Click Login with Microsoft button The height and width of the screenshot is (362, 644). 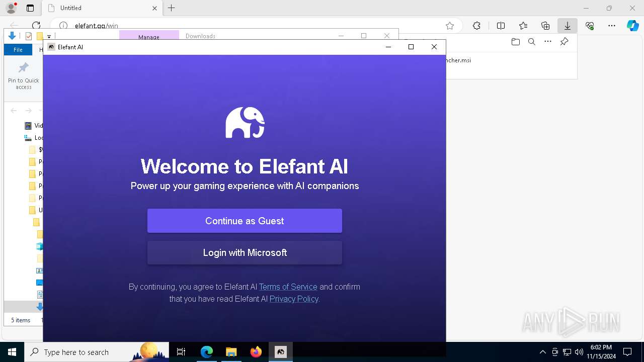click(x=245, y=252)
